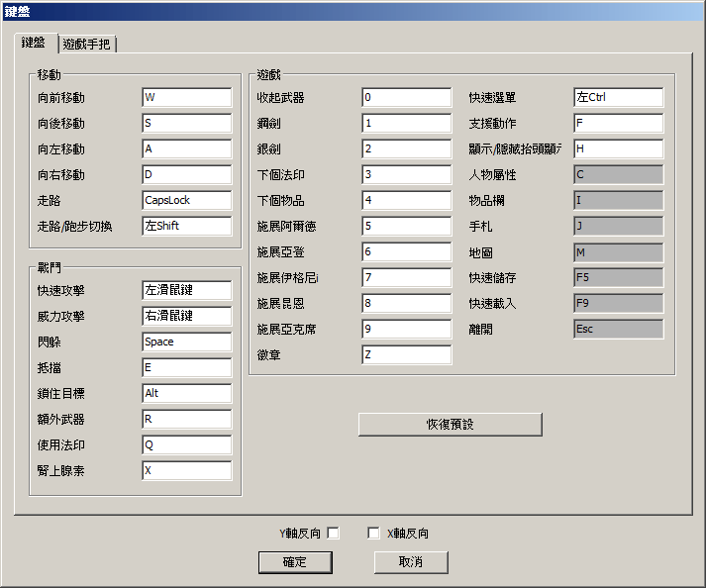Viewport: 706px width, 588px height.
Task: Select the 閃躲 Space key field
Action: (x=186, y=342)
